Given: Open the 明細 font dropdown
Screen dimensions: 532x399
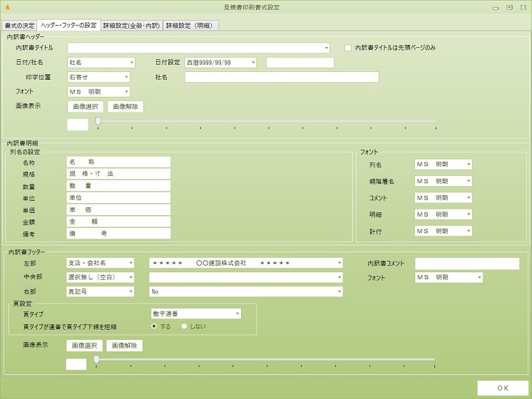Looking at the screenshot, I should [443, 214].
